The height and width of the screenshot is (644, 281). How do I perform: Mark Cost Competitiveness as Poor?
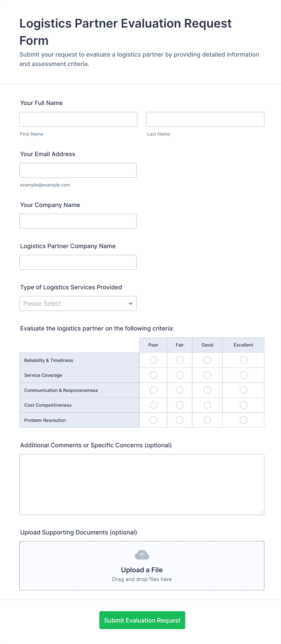pyautogui.click(x=153, y=405)
